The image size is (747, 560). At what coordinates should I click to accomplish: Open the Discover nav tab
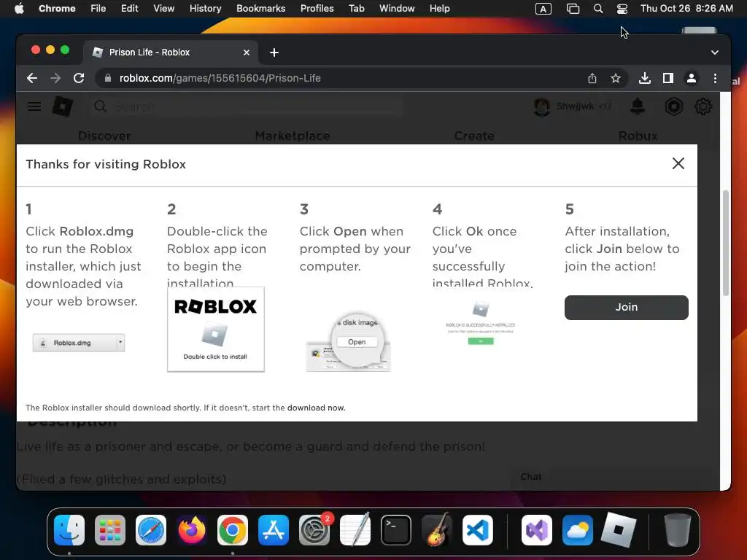tap(104, 136)
